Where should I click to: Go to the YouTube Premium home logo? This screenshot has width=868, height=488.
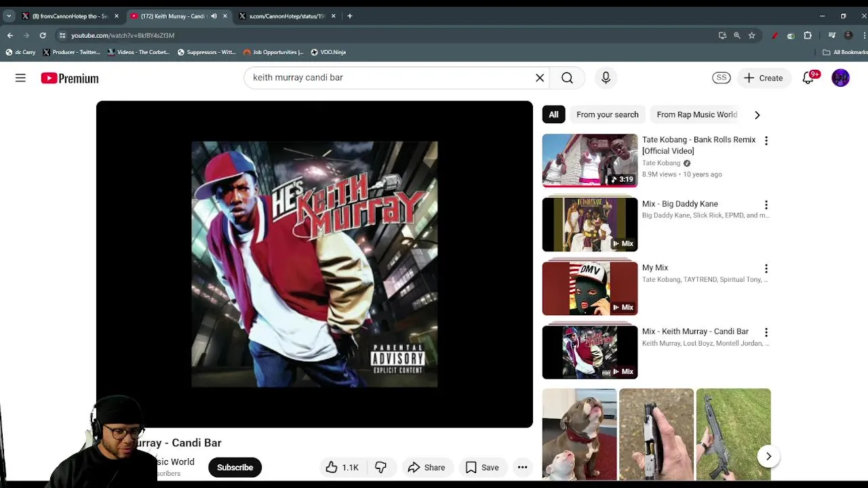coord(70,78)
